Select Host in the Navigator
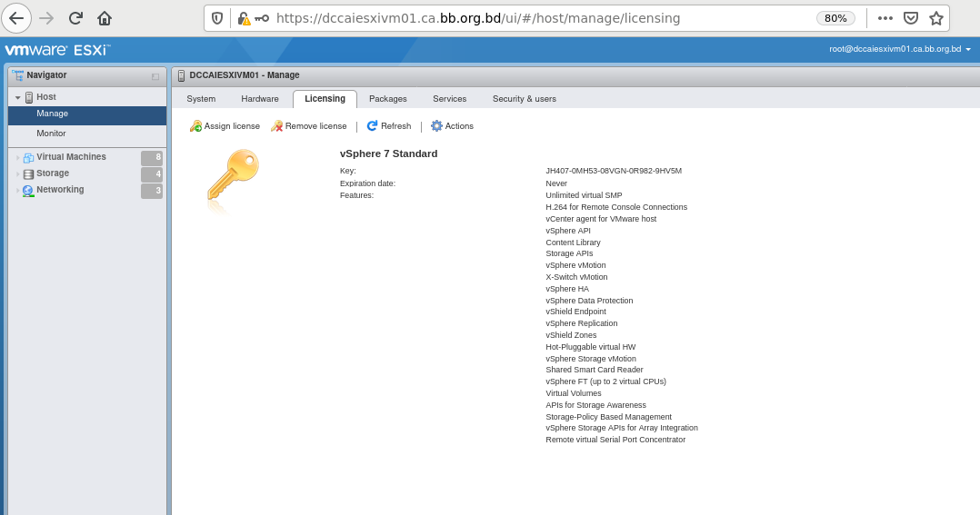The width and height of the screenshot is (980, 515). point(45,97)
